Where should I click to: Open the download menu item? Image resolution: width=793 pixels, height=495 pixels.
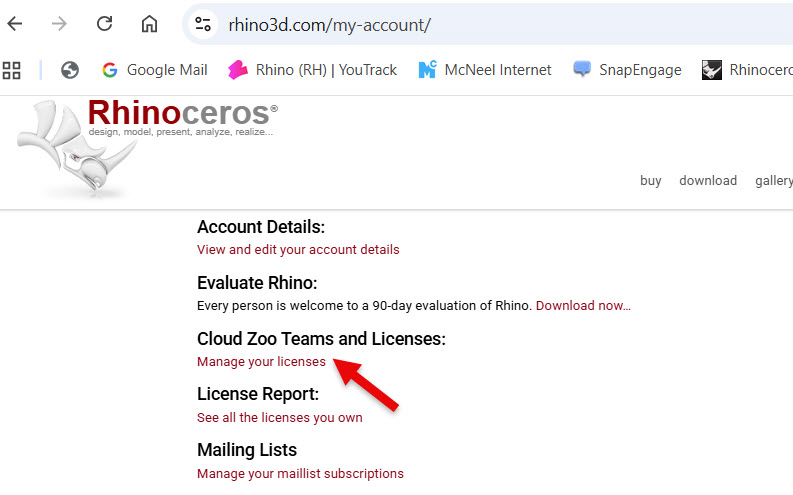tap(708, 181)
